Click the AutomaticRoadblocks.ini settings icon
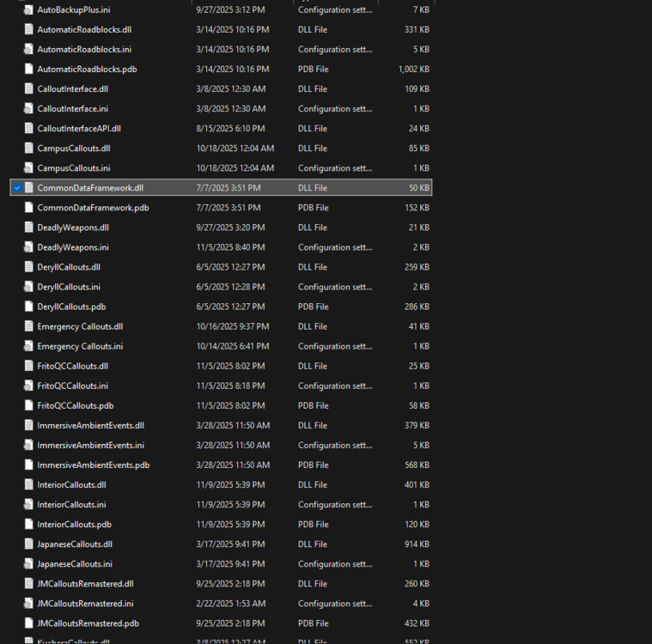The height and width of the screenshot is (644, 652). (x=28, y=50)
